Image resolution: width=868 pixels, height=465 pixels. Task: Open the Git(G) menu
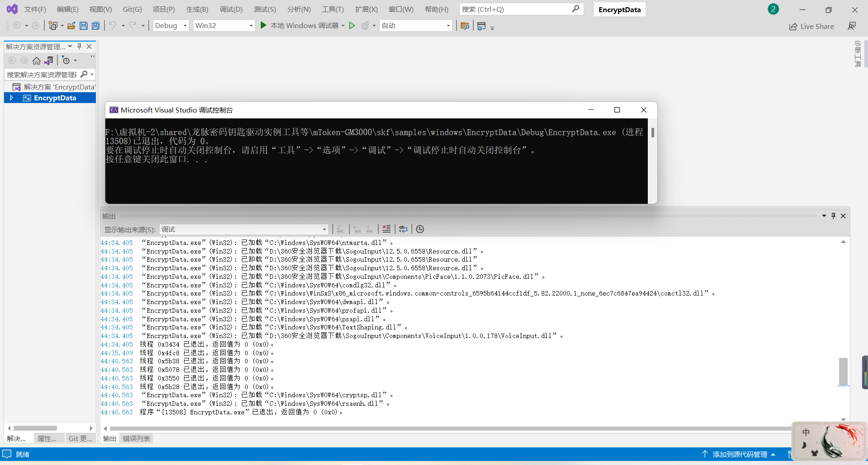132,9
